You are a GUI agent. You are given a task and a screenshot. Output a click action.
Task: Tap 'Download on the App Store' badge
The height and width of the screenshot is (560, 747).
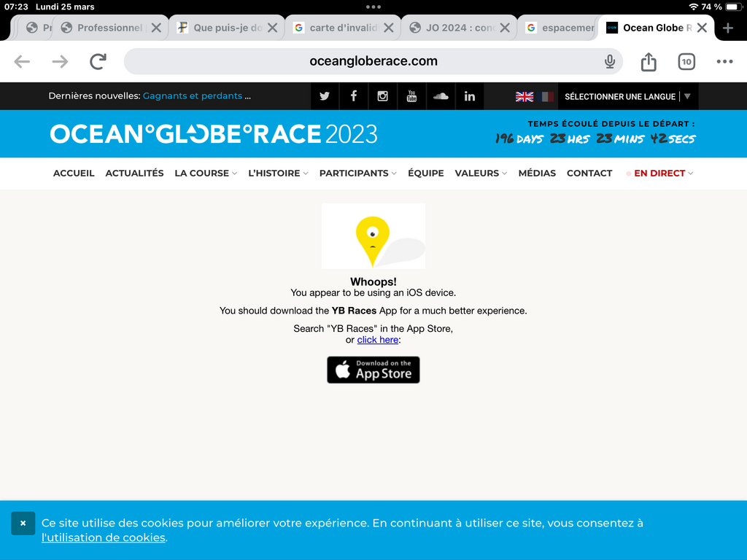click(373, 370)
